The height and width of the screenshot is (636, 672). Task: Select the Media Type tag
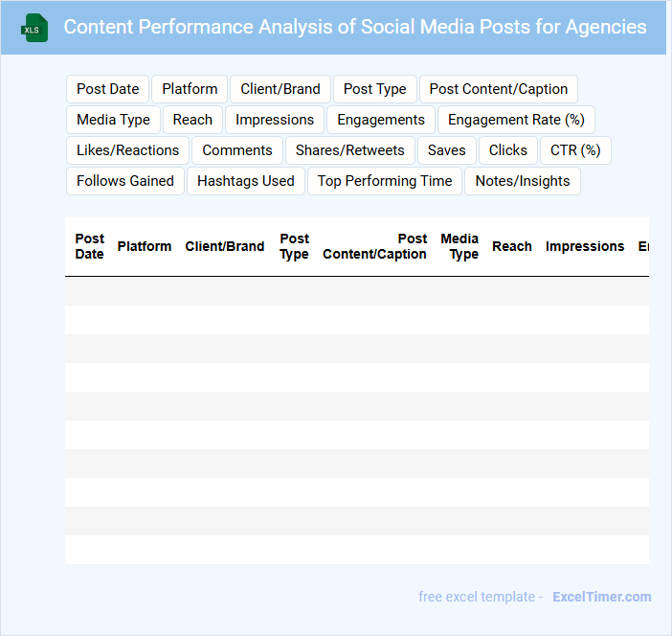(x=113, y=120)
